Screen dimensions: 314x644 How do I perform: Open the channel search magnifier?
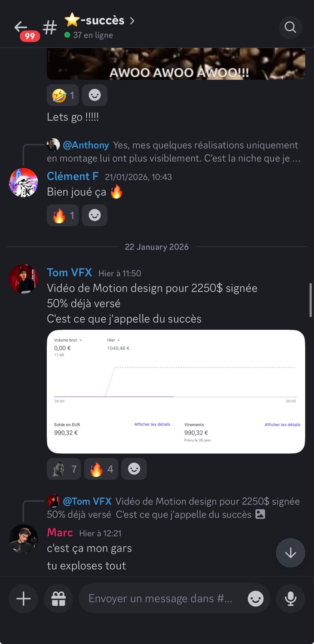pyautogui.click(x=290, y=28)
